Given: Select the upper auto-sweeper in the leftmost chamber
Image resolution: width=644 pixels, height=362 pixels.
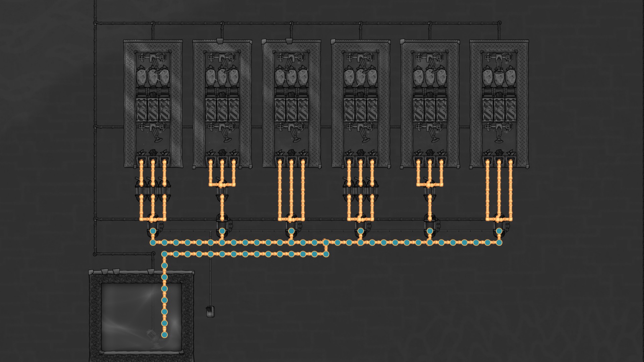Looking at the screenshot, I should tap(153, 58).
